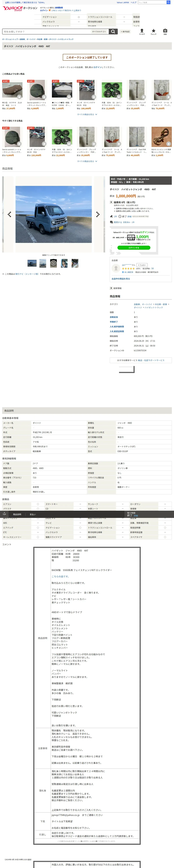Follow the seller with ＋フォロー
174x868 pixels.
coord(142,265)
